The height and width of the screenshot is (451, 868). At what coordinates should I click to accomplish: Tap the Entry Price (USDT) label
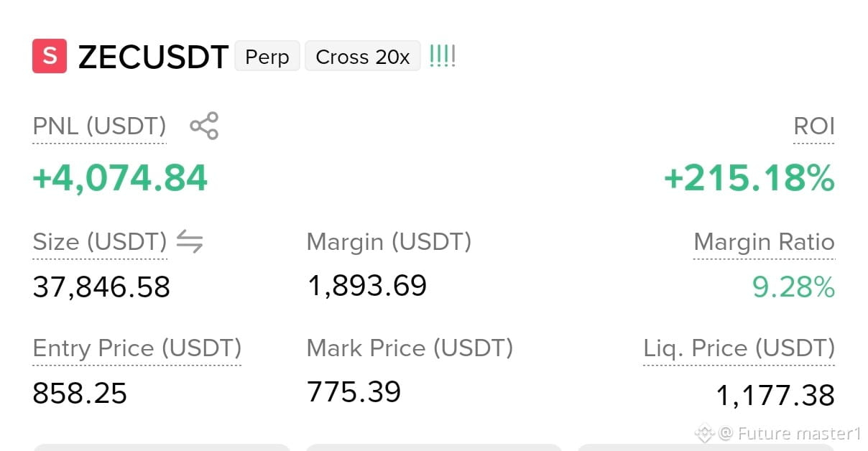point(137,348)
